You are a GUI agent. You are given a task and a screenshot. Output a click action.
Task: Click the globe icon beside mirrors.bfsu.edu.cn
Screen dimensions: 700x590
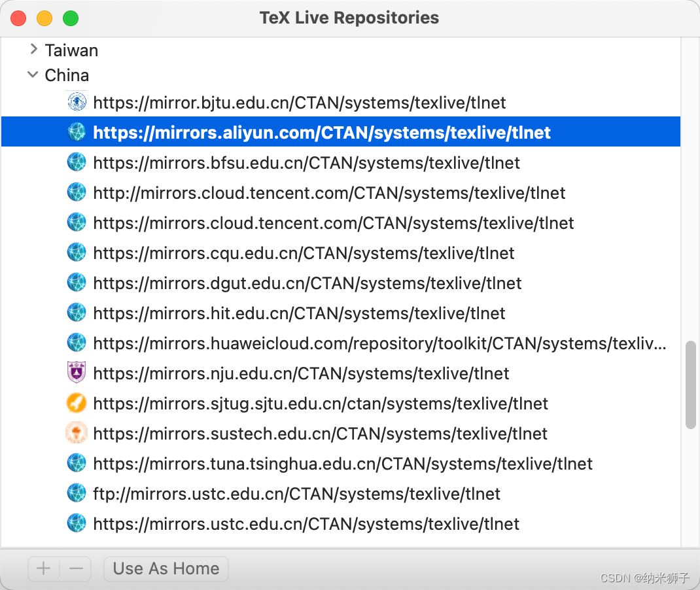click(x=77, y=162)
